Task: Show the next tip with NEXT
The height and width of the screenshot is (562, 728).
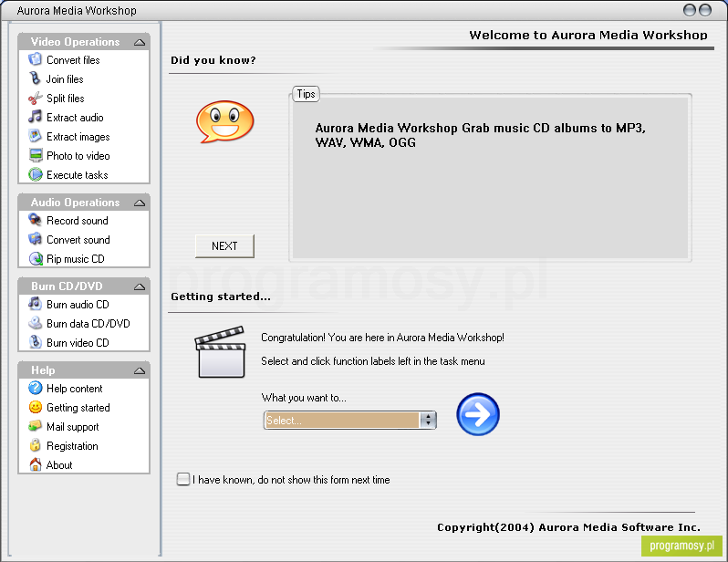Action: pyautogui.click(x=224, y=245)
